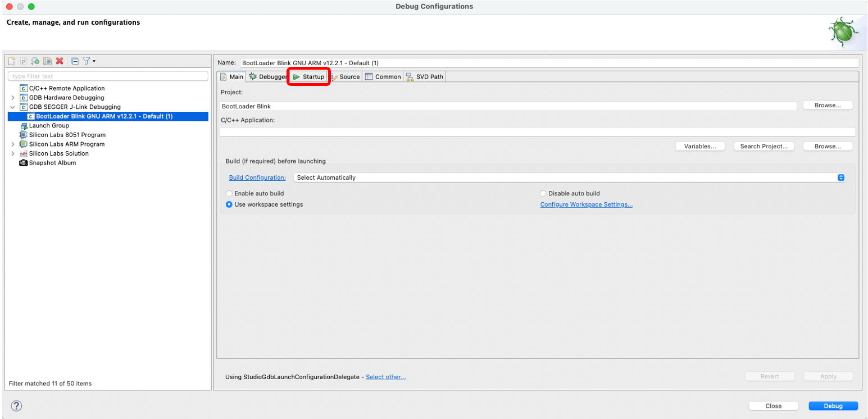868x419 pixels.
Task: Click the Debug button
Action: [x=833, y=406]
